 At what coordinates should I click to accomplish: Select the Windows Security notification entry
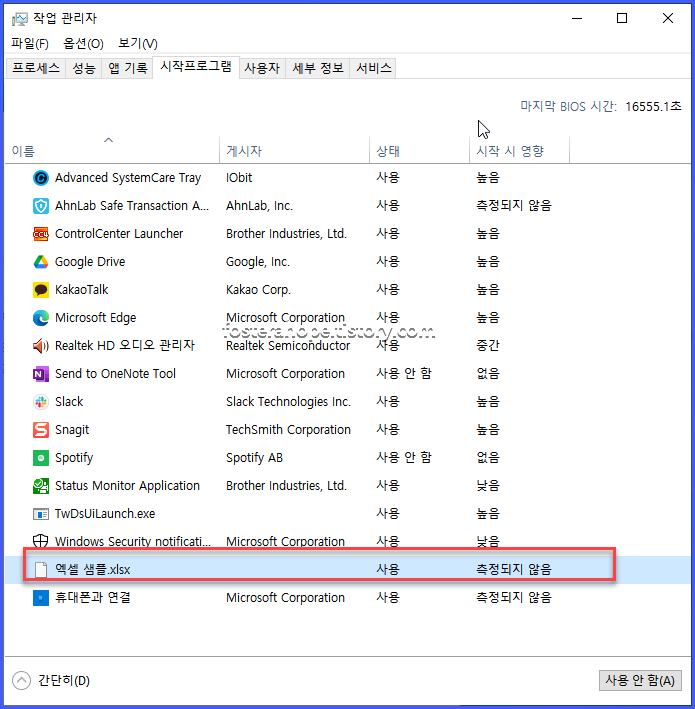[132, 541]
